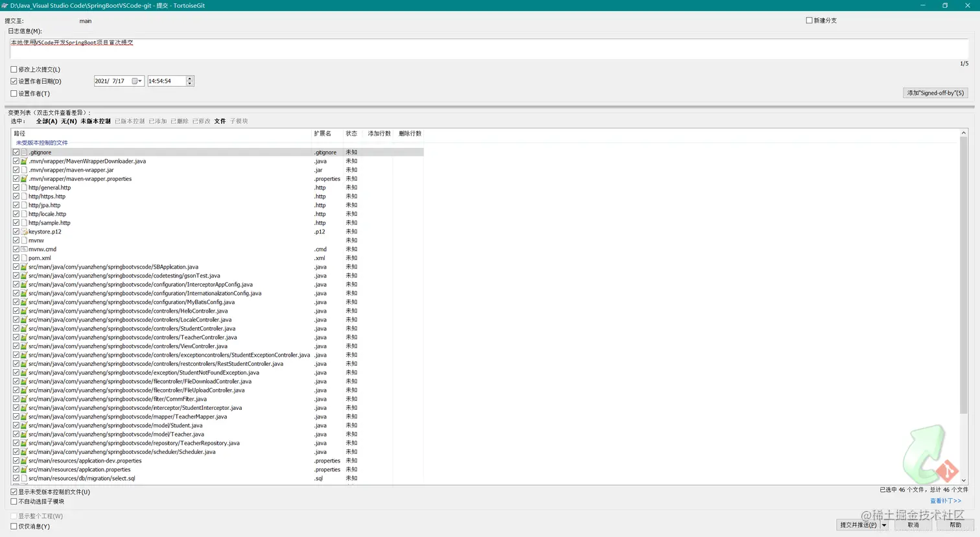Select the http/locale.http row
Viewport: 980px width, 537px height.
(218, 214)
